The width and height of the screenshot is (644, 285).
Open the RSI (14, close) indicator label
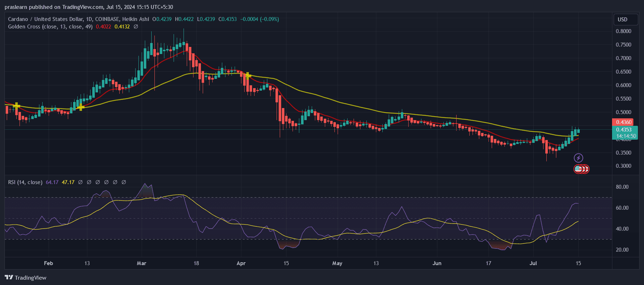click(x=25, y=182)
